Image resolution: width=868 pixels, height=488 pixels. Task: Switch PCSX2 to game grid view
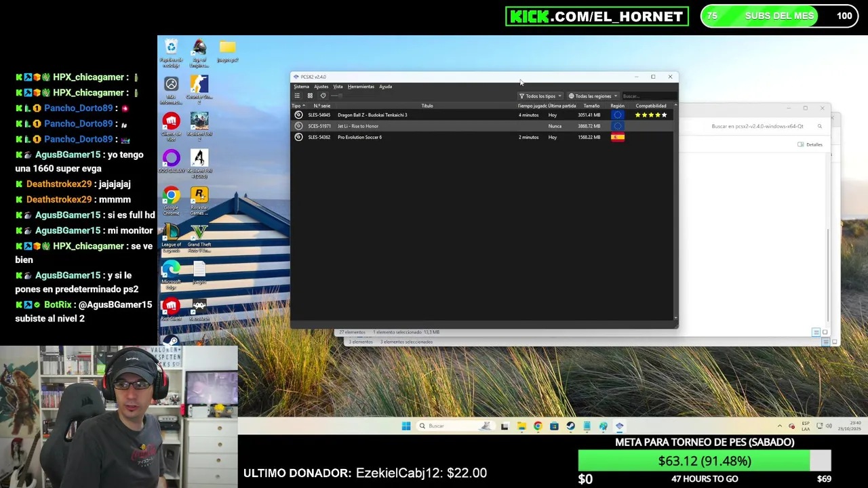[310, 96]
